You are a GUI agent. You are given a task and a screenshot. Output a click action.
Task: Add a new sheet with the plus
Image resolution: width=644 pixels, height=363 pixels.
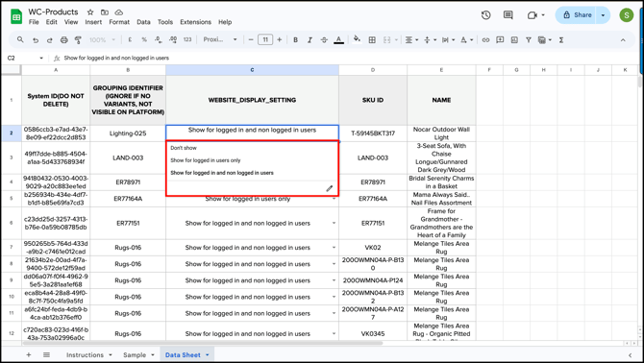coord(29,354)
